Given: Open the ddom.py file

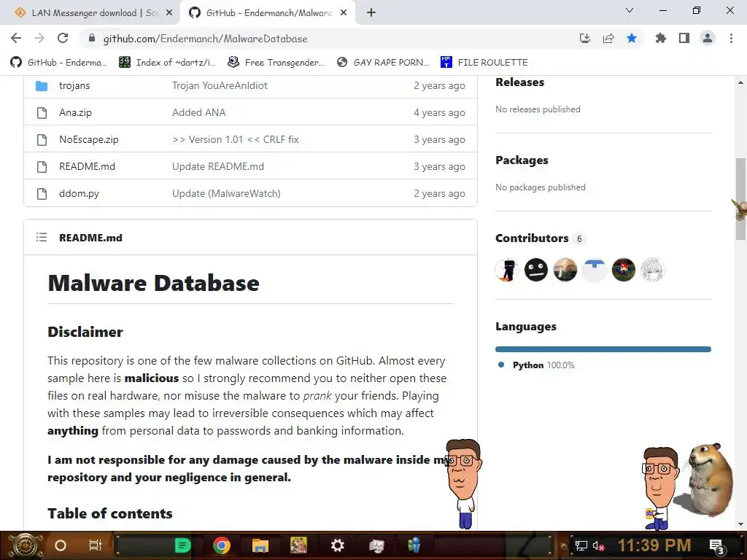Looking at the screenshot, I should (79, 193).
